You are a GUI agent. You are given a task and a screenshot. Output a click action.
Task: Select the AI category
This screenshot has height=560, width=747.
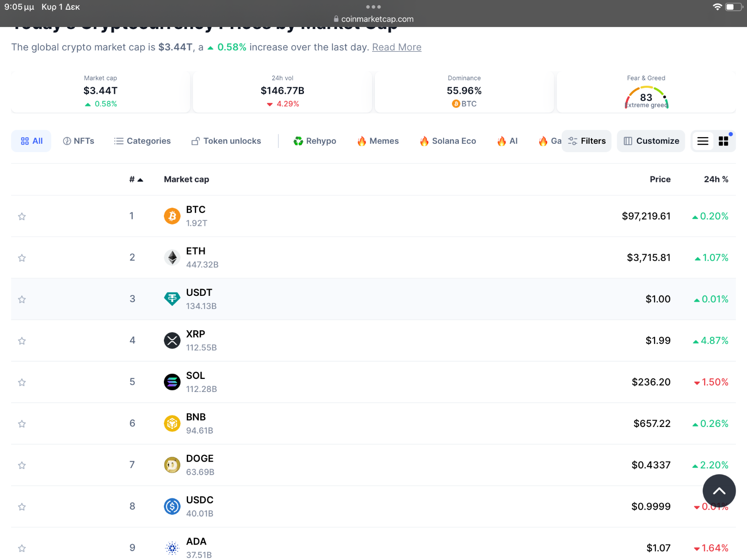[507, 141]
